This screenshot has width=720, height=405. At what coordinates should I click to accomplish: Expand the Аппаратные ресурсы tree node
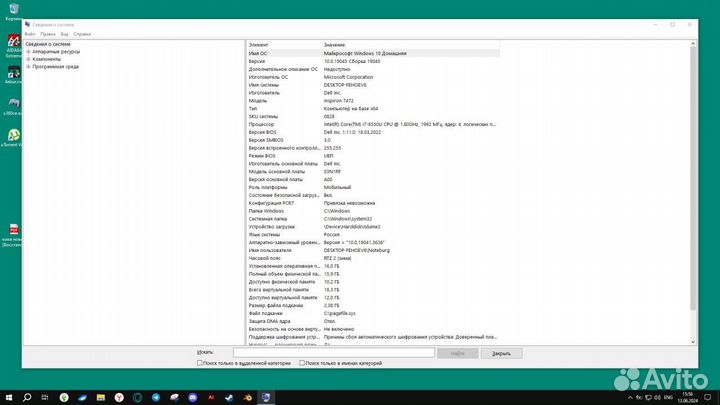point(28,52)
